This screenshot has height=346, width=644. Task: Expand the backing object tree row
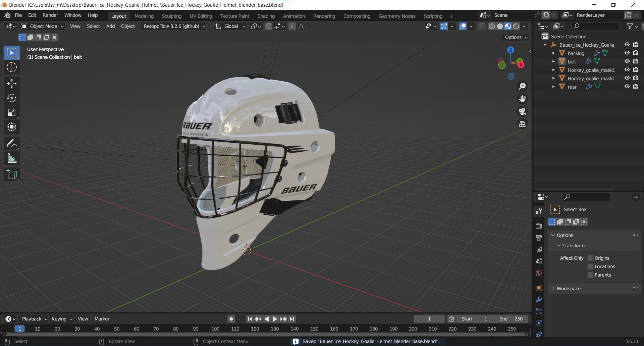click(x=553, y=53)
